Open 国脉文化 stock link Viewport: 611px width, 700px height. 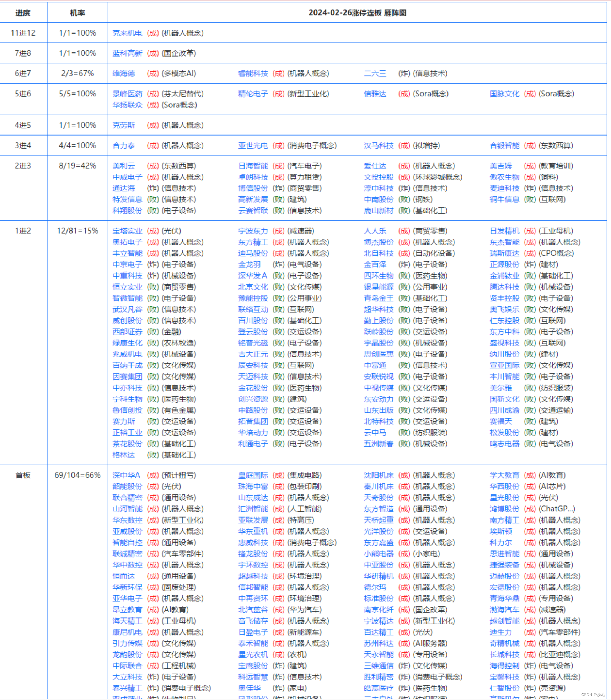[x=504, y=94]
